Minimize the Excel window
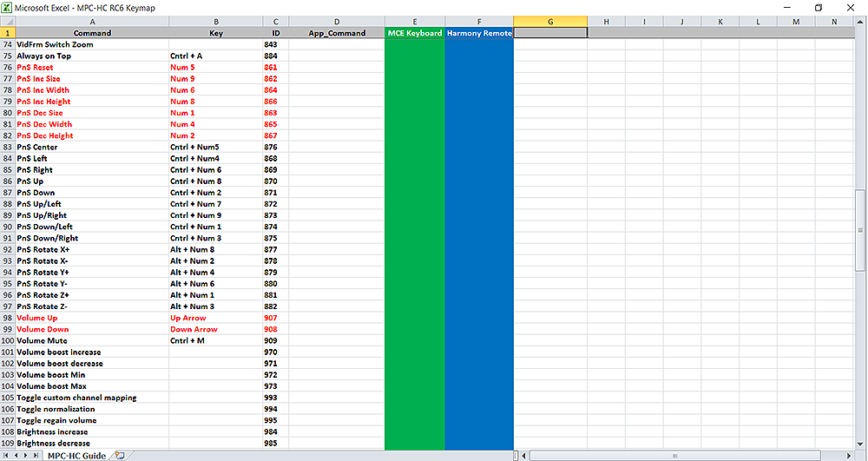 788,8
